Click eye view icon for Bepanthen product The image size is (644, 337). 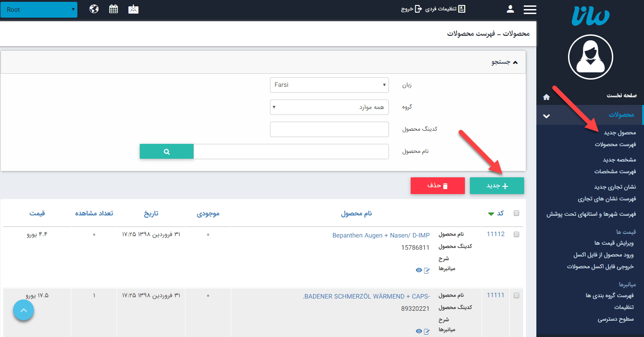point(419,270)
